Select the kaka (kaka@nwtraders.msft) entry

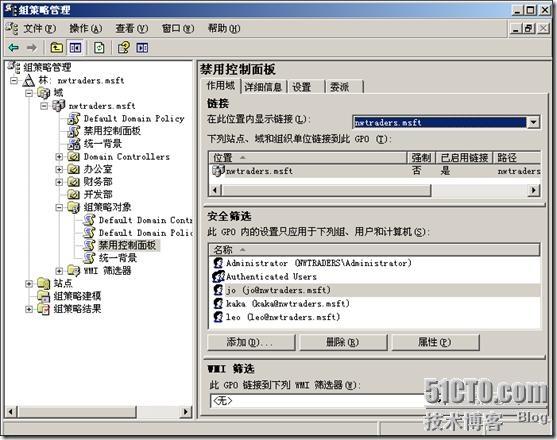pyautogui.click(x=376, y=304)
